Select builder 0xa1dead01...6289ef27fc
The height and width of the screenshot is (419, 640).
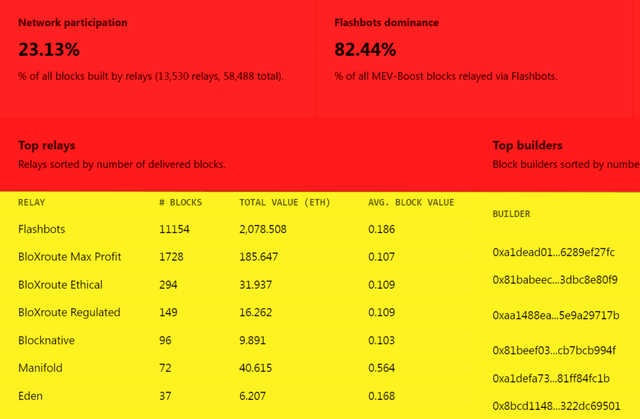pyautogui.click(x=553, y=253)
